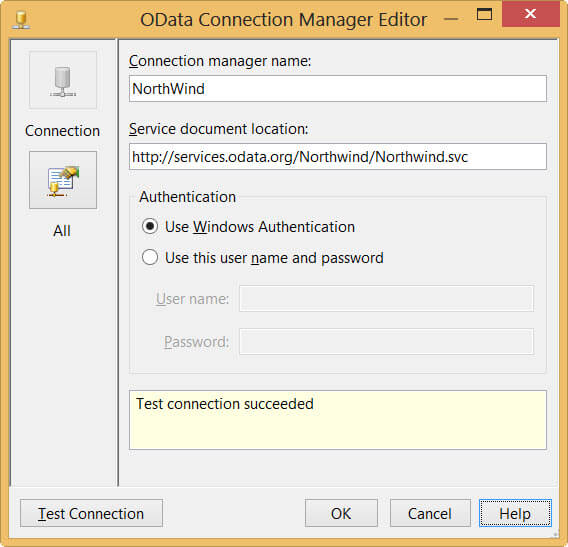This screenshot has height=547, width=568.
Task: Click the 'Service document location:' label
Action: [218, 129]
